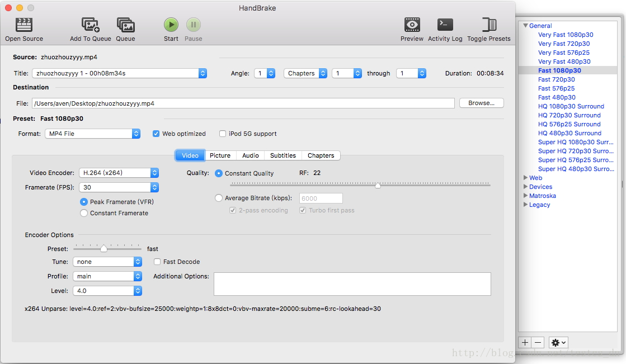Select Peak Framerate (VFR) option

click(x=84, y=202)
